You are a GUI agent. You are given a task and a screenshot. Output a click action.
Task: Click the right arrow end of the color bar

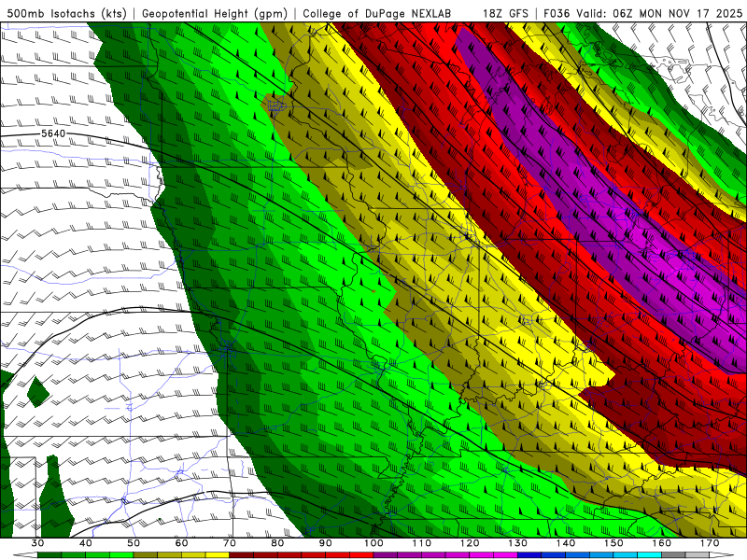(x=722, y=554)
